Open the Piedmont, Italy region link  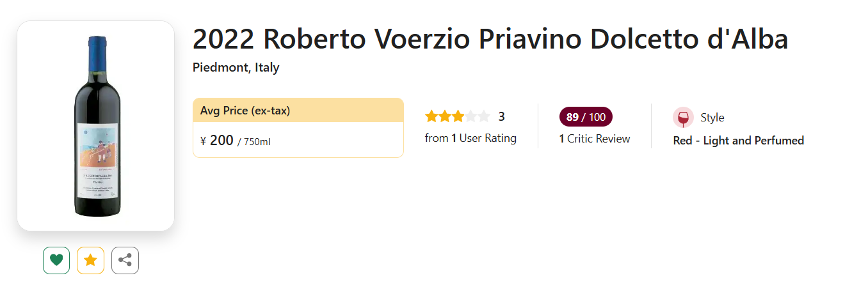coord(236,67)
